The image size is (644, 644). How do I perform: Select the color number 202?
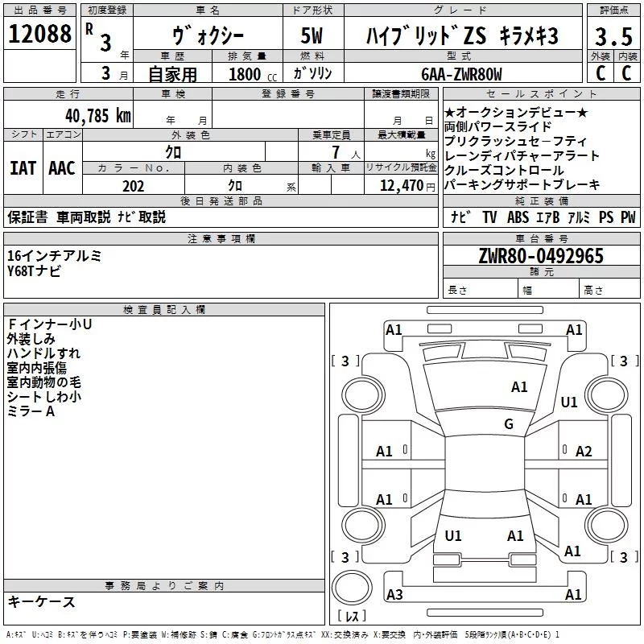pyautogui.click(x=133, y=186)
